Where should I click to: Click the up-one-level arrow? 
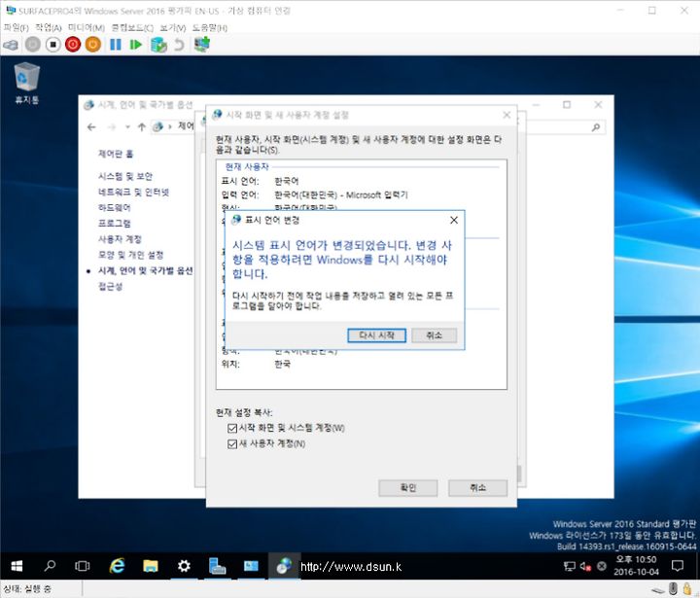[x=142, y=127]
